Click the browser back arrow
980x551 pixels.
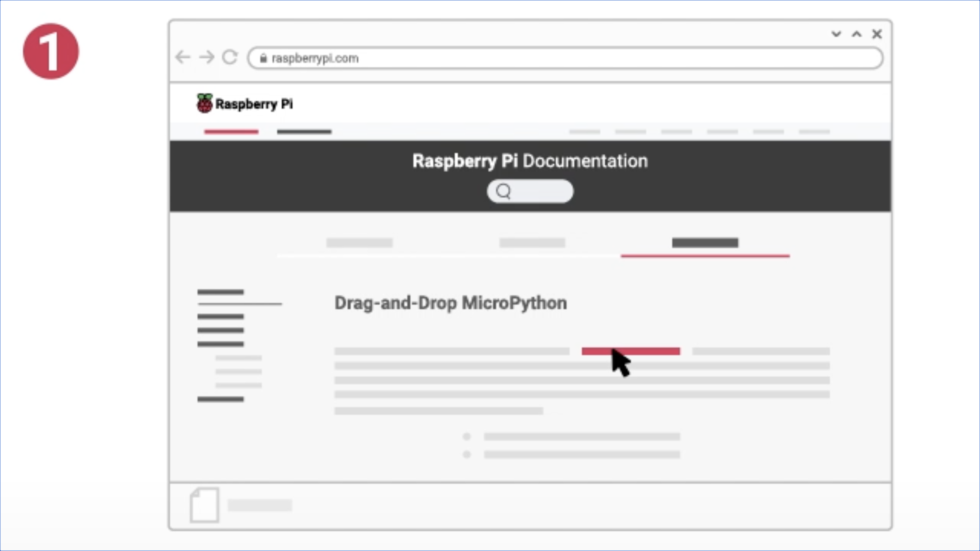click(x=183, y=57)
